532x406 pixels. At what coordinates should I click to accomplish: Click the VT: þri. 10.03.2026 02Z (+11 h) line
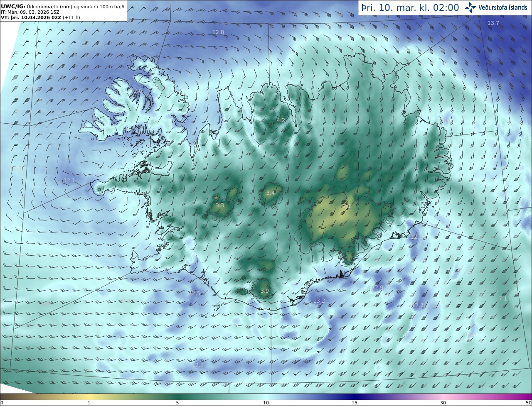(x=40, y=18)
